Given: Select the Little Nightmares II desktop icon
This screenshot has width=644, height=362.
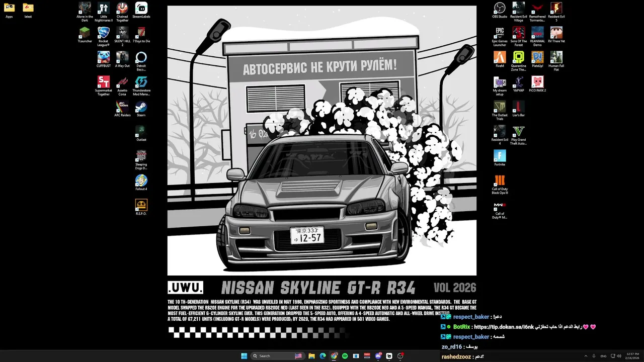Looking at the screenshot, I should point(104,12).
